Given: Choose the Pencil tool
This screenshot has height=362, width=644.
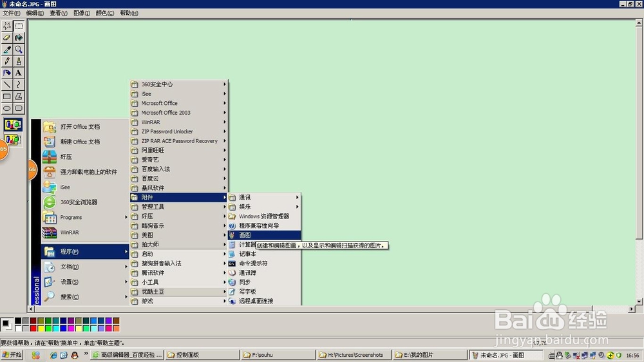Looking at the screenshot, I should coord(7,61).
